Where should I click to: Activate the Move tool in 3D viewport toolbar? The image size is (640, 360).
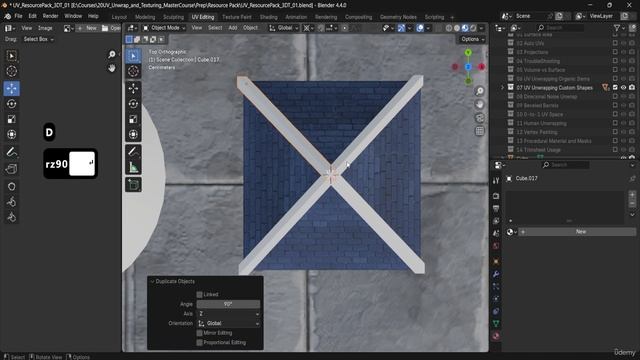point(133,88)
